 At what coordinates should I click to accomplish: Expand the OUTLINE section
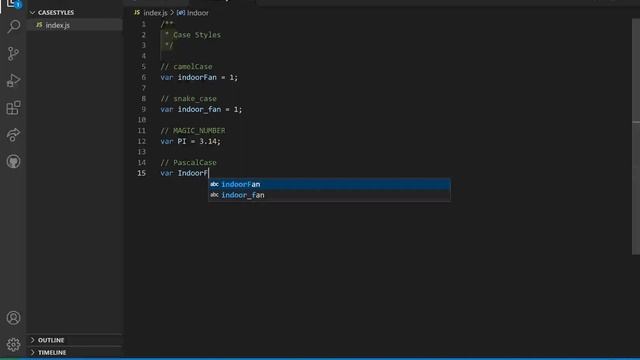coord(75,340)
